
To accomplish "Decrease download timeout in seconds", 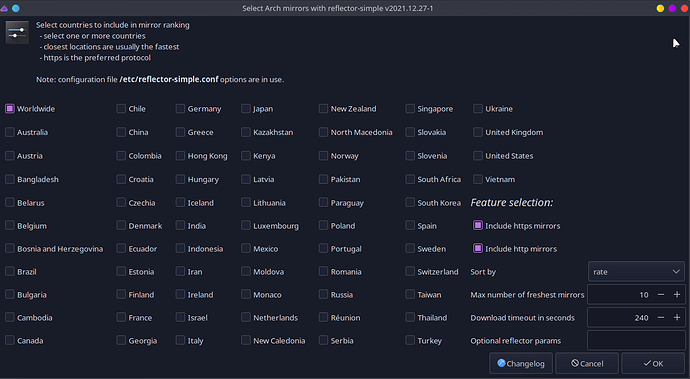I will coord(661,317).
